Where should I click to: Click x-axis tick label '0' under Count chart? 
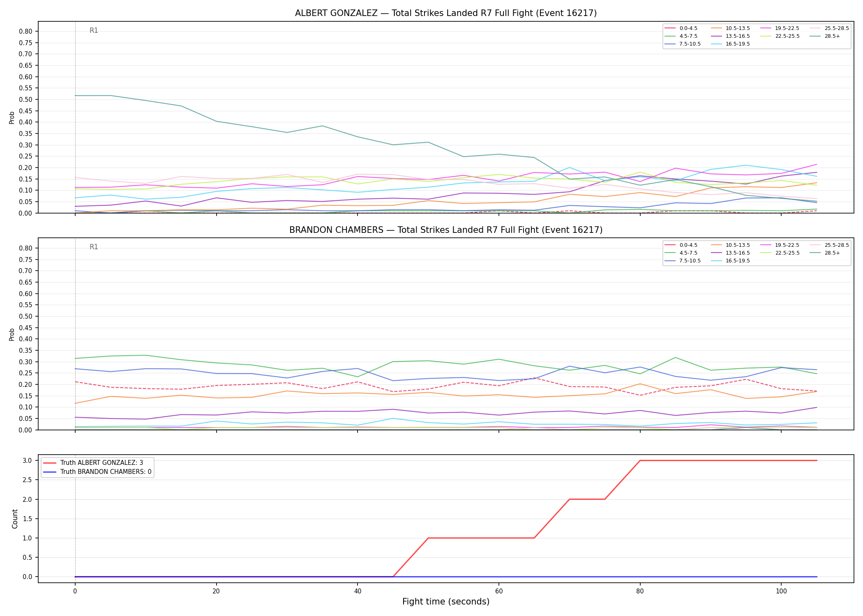tap(75, 592)
